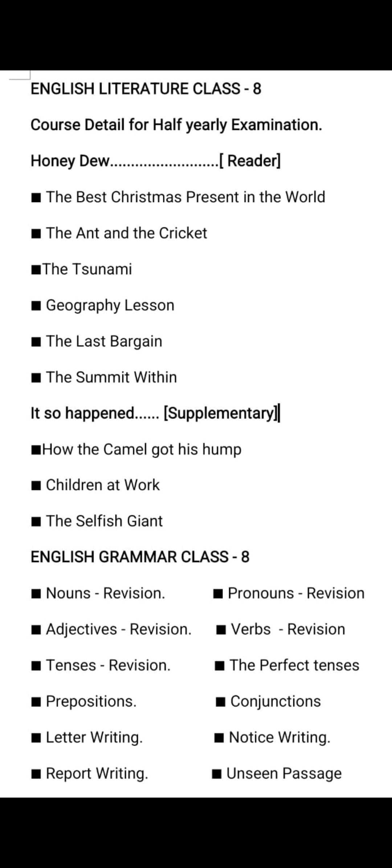Click the bullet before 'Children at Work'
Screen dimensions: 392x868
tap(36, 486)
